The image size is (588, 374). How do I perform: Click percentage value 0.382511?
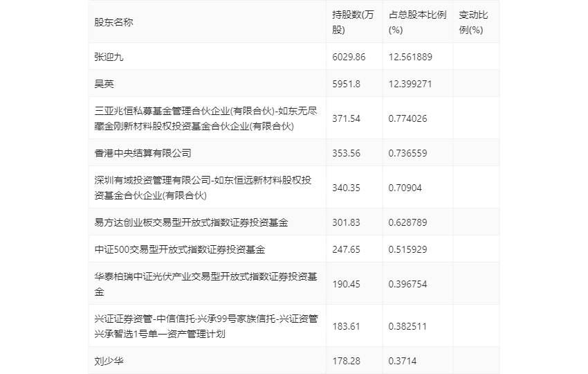407,326
